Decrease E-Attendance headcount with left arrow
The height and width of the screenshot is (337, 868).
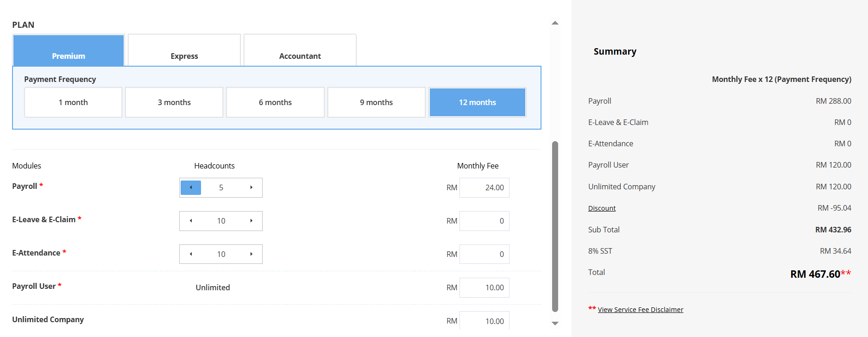point(191,254)
